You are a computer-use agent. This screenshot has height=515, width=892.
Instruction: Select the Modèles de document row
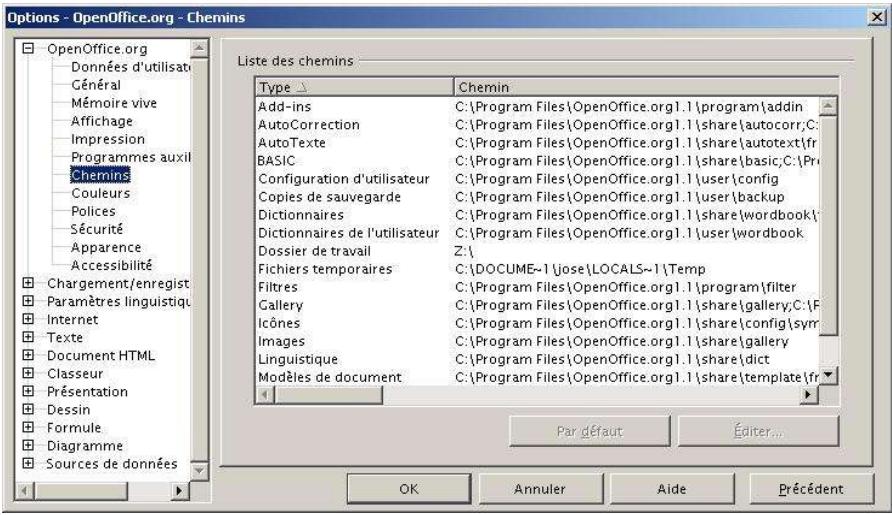(x=538, y=377)
